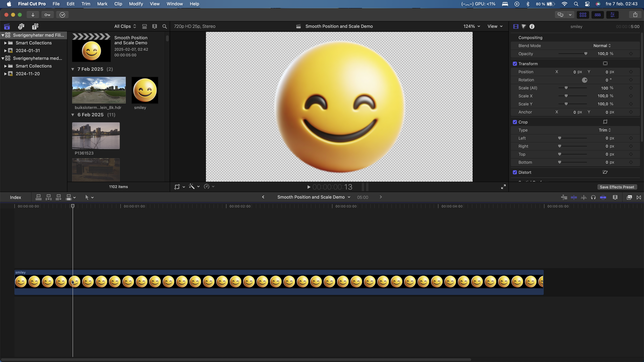Open the Titles and Generators sidebar

tap(35, 26)
